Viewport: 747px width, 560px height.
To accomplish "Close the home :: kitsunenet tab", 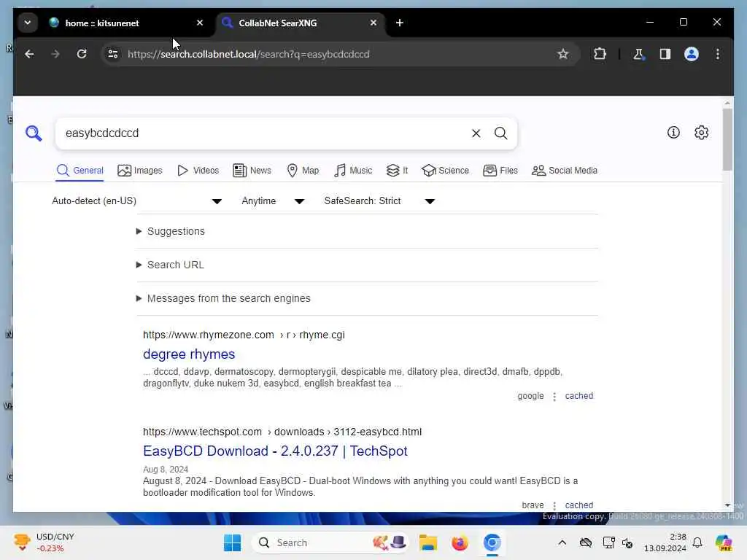I will pyautogui.click(x=200, y=23).
